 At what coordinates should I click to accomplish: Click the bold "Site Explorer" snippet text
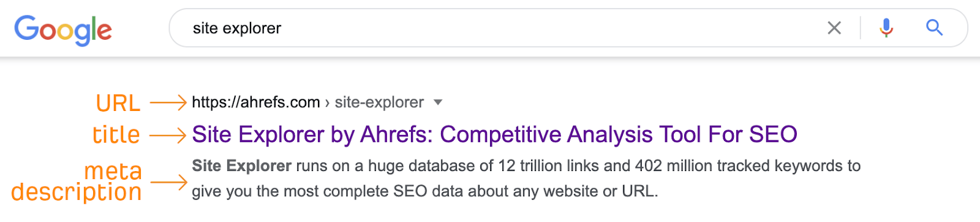coord(241,166)
